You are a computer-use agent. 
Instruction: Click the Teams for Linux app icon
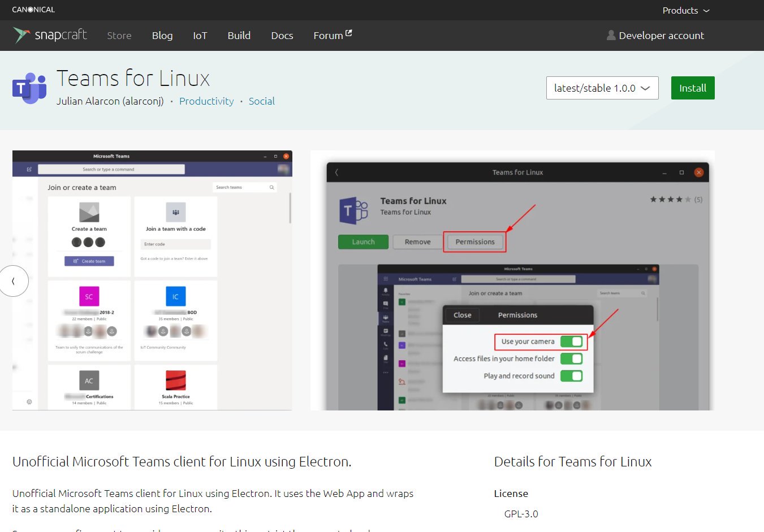coord(29,88)
